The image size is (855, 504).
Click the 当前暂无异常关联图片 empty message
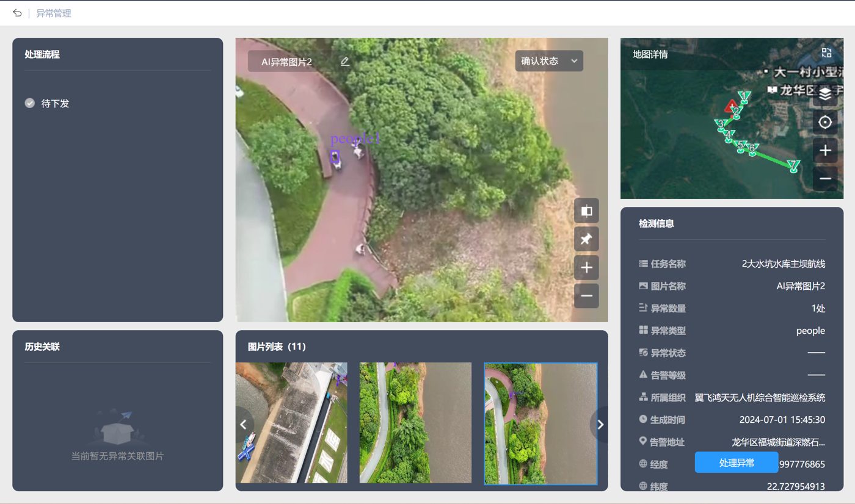(117, 456)
